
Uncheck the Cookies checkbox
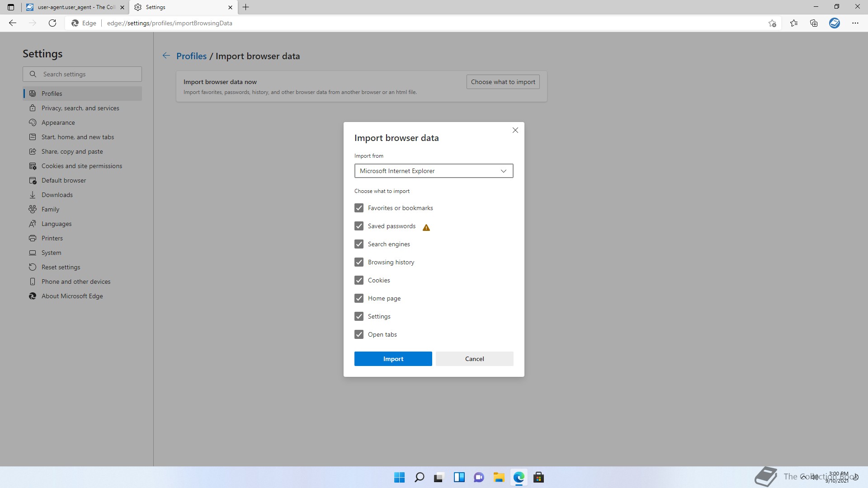(359, 280)
